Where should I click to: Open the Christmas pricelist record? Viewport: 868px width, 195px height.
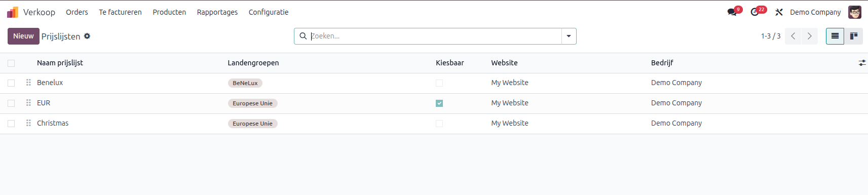click(53, 123)
